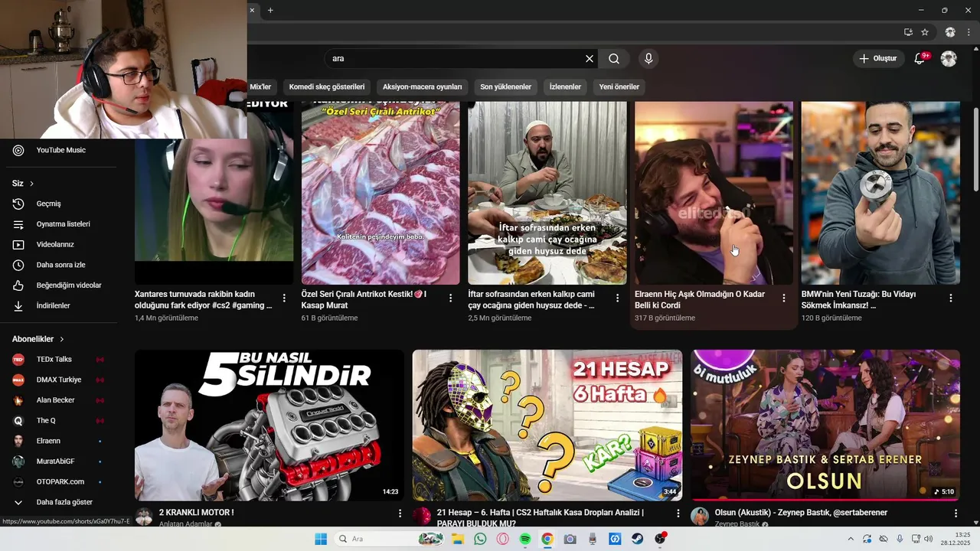The image size is (980, 551).
Task: Play the 5 silindir engine thumbnail
Action: pyautogui.click(x=269, y=425)
